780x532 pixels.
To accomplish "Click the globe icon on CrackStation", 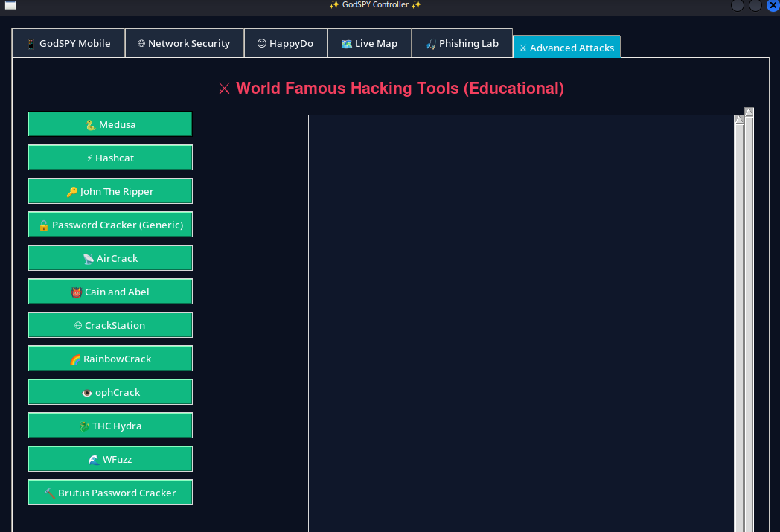I will pos(78,326).
